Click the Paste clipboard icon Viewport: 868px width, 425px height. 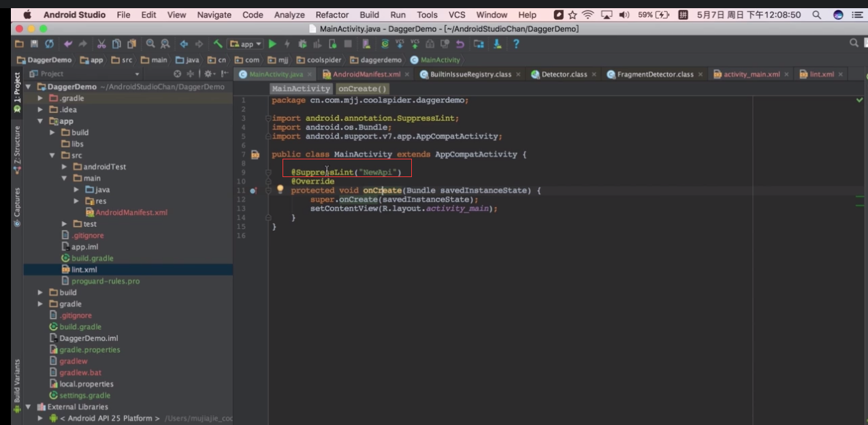131,44
